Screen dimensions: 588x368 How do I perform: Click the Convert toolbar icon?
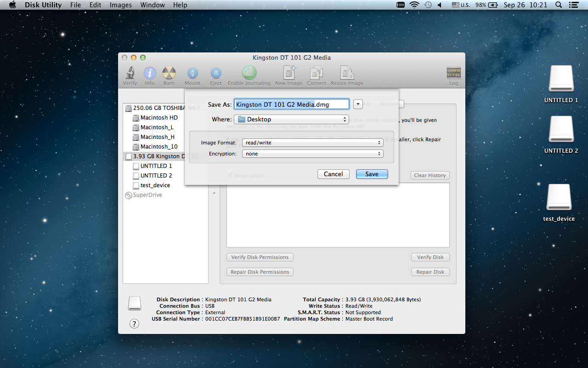tap(317, 73)
